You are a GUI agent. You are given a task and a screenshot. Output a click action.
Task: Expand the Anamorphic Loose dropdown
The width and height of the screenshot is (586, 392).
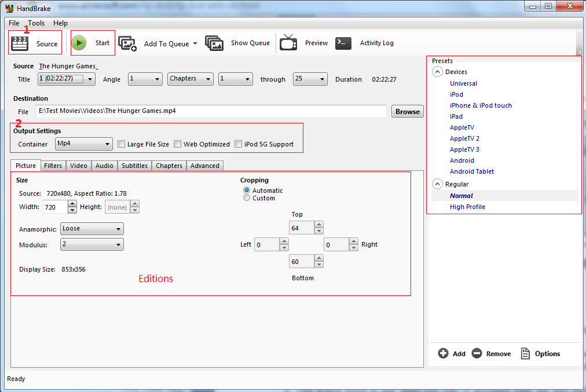[x=91, y=229]
